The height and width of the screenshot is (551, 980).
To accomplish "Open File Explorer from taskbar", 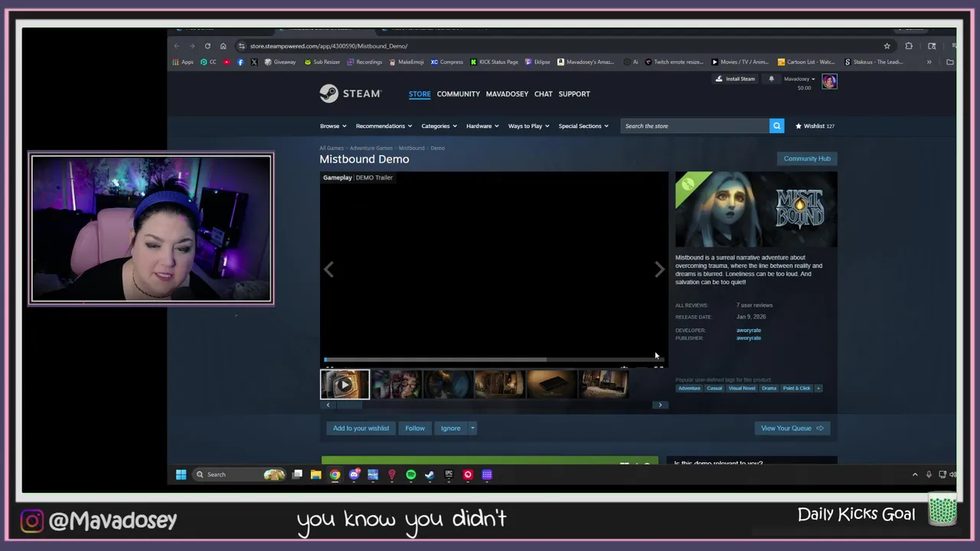I will 315,474.
